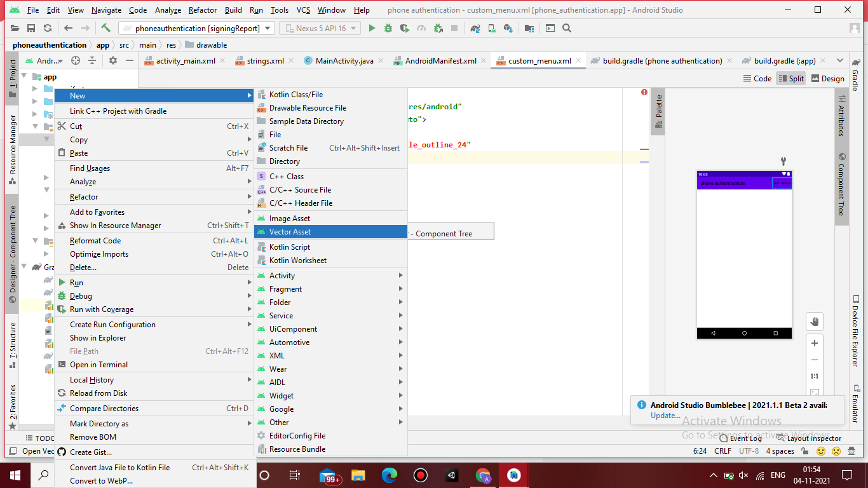Expand the Refactor submenu in the context menu
The image size is (868, 488).
click(154, 197)
